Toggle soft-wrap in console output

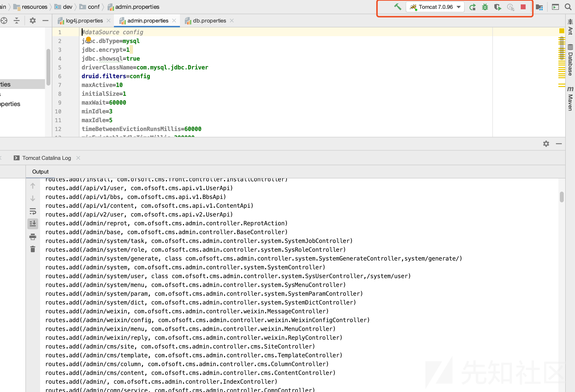pos(33,211)
